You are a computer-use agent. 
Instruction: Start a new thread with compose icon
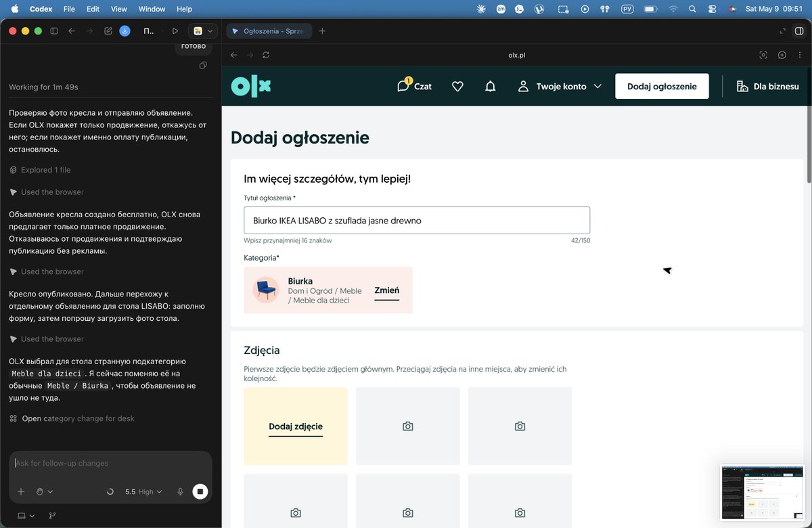[x=108, y=31]
